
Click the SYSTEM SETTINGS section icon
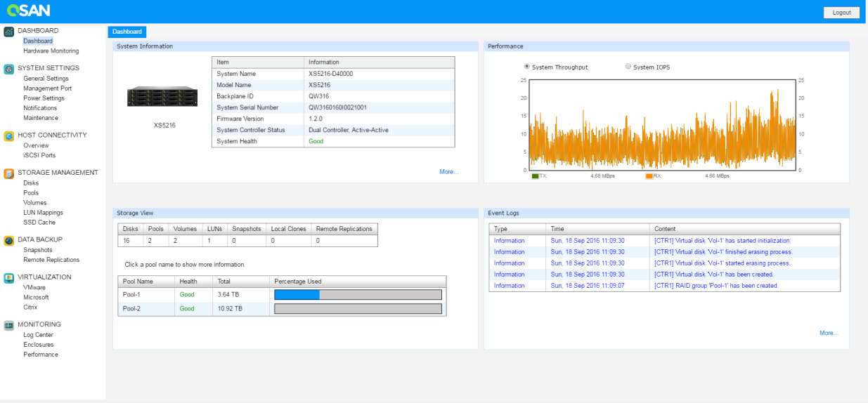[9, 69]
